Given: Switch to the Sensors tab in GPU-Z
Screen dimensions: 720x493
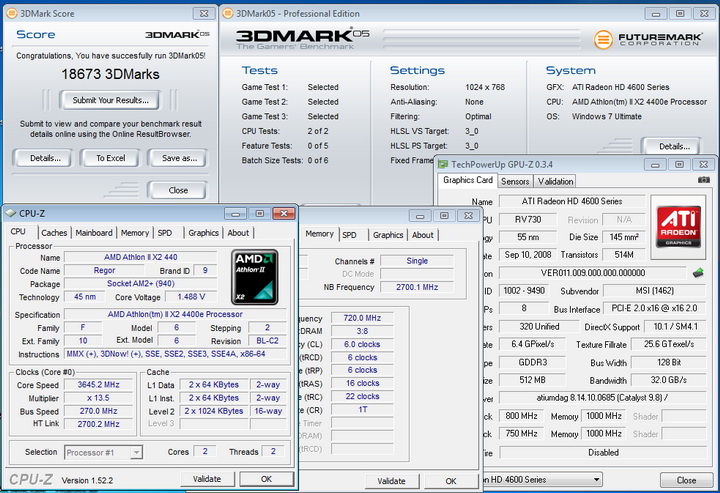Looking at the screenshot, I should click(515, 181).
